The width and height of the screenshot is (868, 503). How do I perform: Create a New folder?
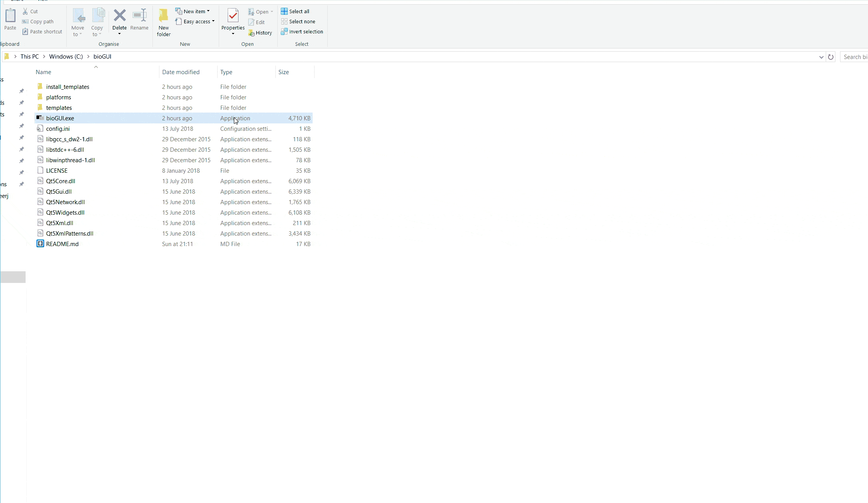tap(163, 23)
